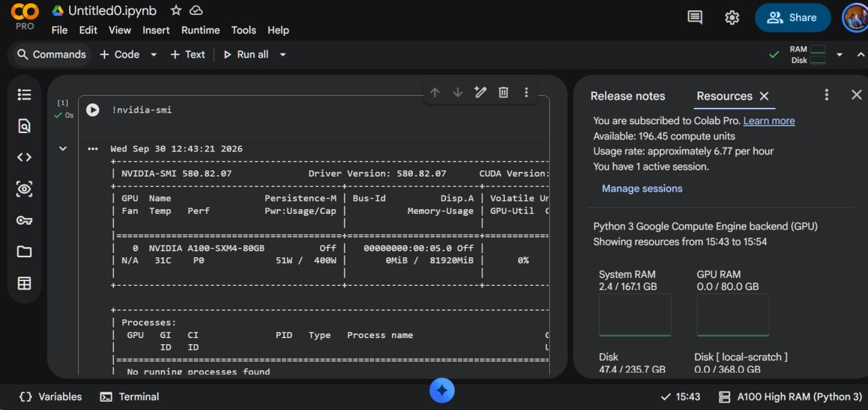Click the Manage sessions link
This screenshot has width=868, height=410.
[642, 189]
